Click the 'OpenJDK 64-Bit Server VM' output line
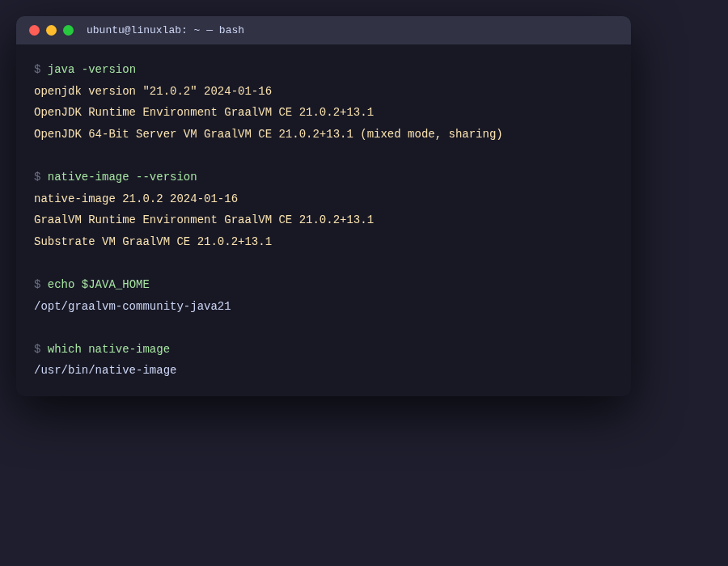Image resolution: width=728 pixels, height=566 pixels. point(269,134)
